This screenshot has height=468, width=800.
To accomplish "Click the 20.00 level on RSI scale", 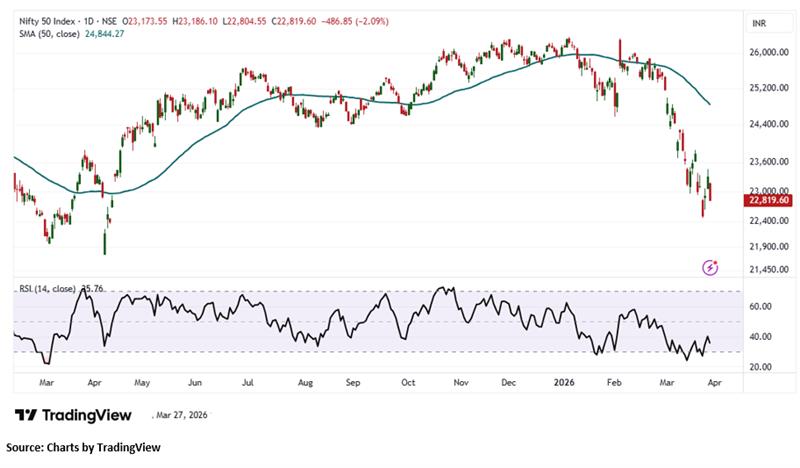I will coord(762,367).
